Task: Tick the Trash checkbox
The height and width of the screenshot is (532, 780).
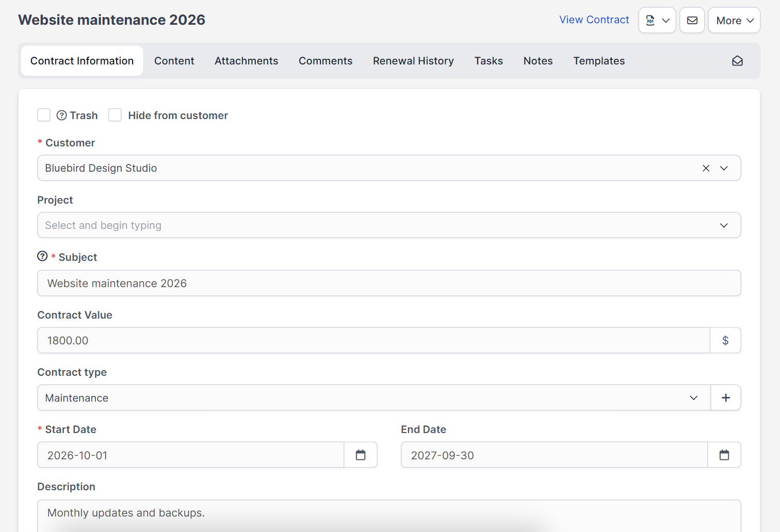Action: point(44,115)
